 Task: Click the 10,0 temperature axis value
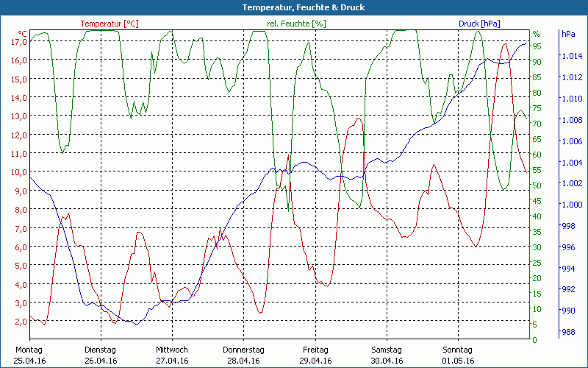click(x=19, y=172)
